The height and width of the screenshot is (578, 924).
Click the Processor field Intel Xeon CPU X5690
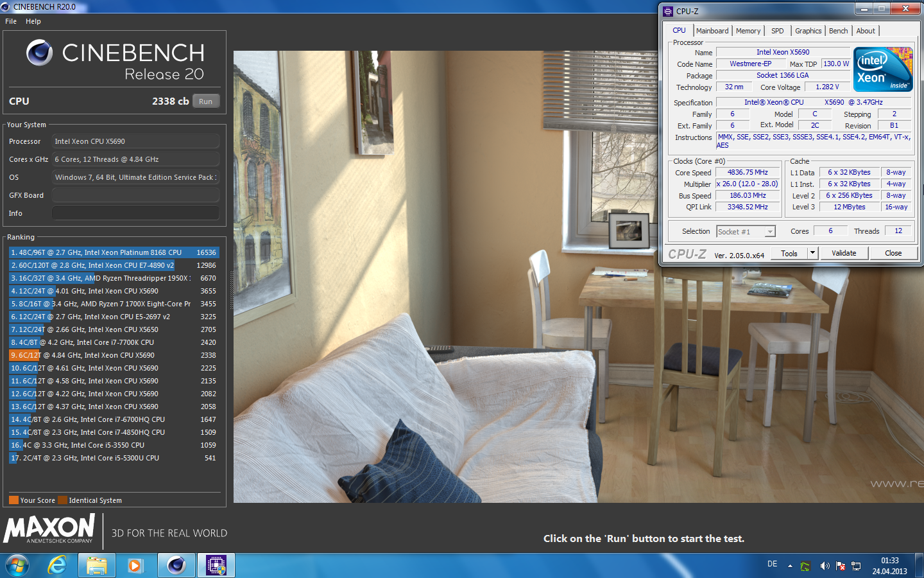135,141
